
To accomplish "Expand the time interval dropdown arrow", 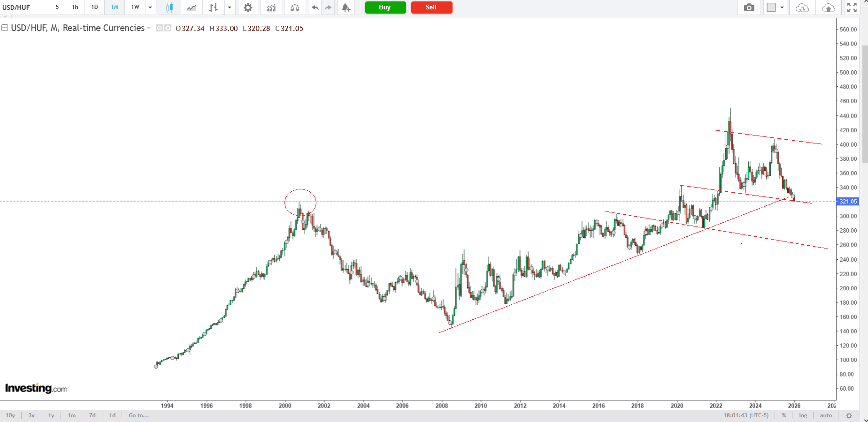I will (x=150, y=8).
